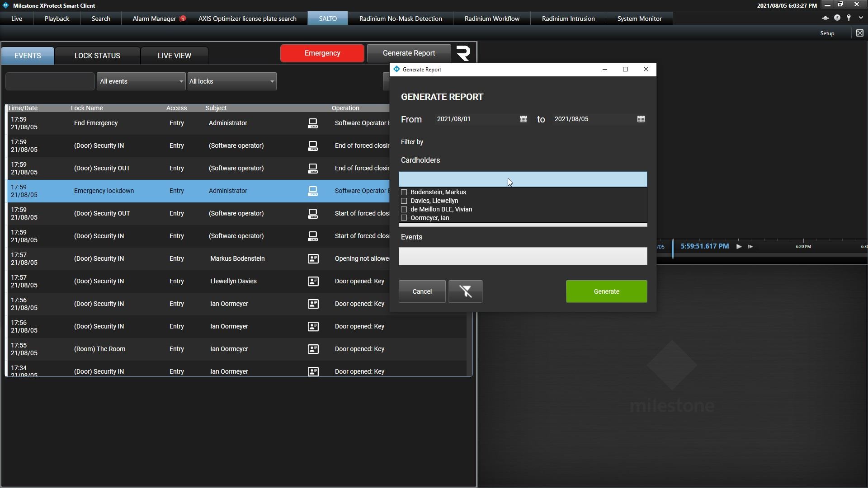The image size is (868, 488).
Task: Check the de Meillon BLE, Vivian cardholder
Action: coord(404,210)
